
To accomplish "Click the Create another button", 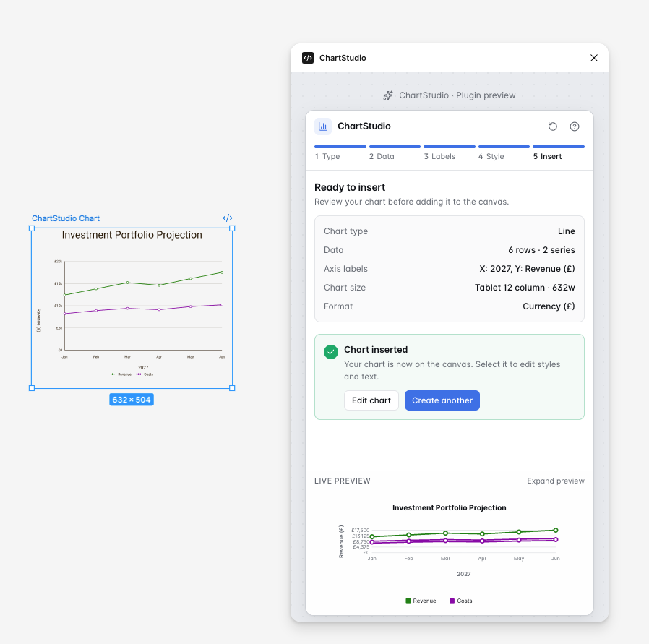I will point(442,400).
